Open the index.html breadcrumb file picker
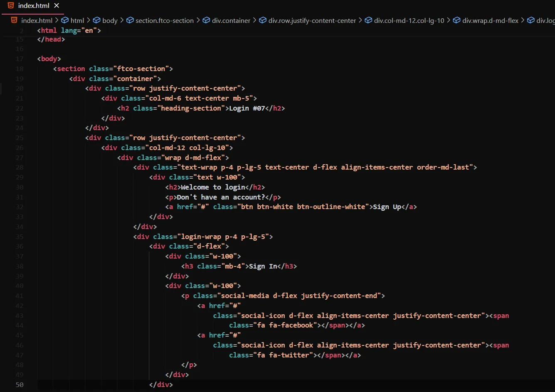This screenshot has width=555, height=392. click(37, 20)
